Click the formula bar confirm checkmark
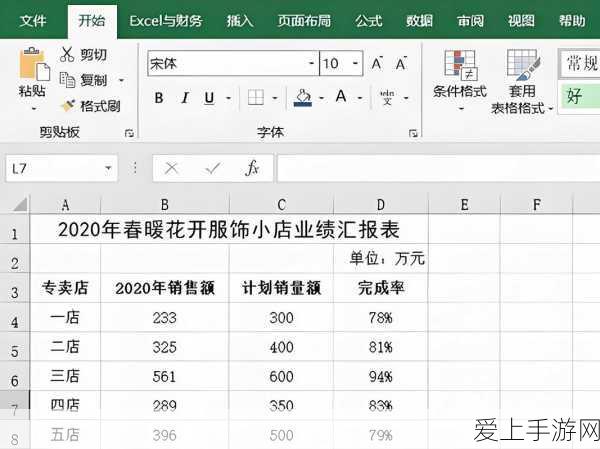 pyautogui.click(x=212, y=168)
